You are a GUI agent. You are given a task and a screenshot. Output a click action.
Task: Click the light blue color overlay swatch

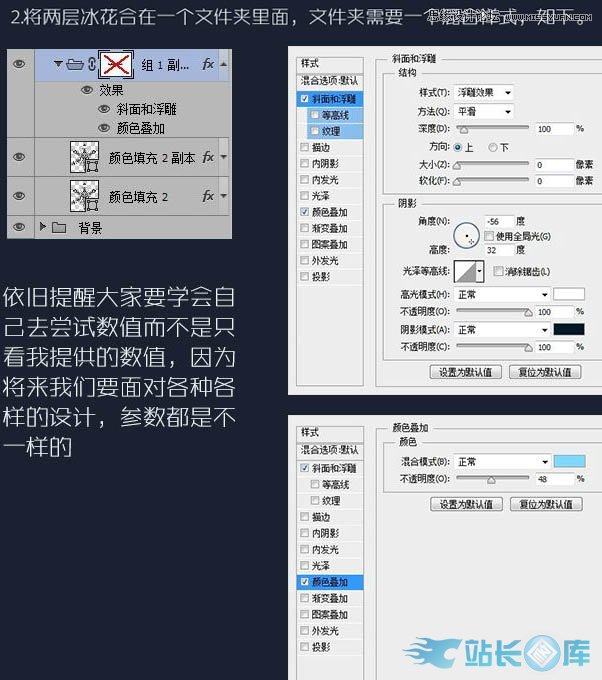pyautogui.click(x=568, y=462)
